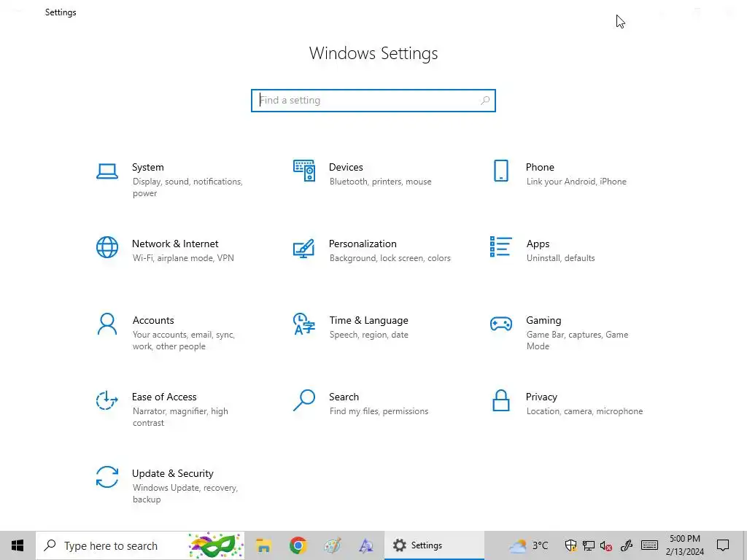747x560 pixels.
Task: Launch Google Chrome from the taskbar
Action: [298, 545]
